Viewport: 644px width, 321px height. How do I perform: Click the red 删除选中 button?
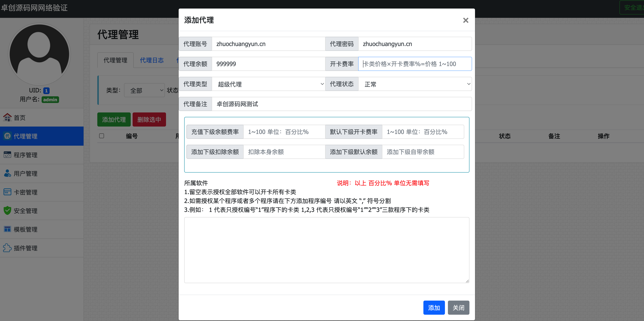(149, 119)
